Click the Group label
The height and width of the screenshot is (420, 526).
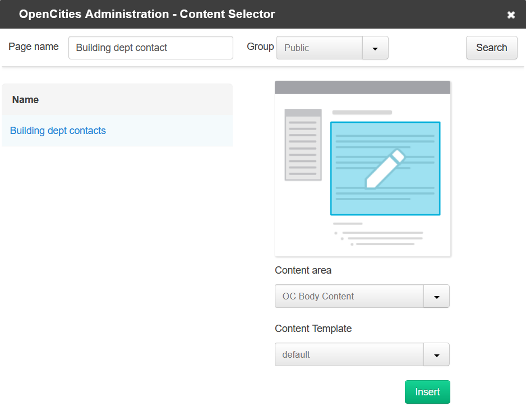[x=260, y=47]
